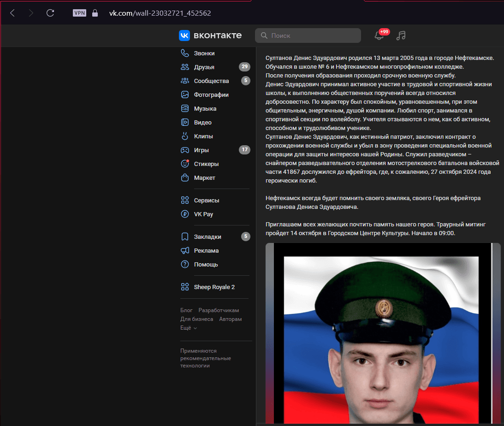Launch Sheep Royale 2 from sidebar
Image resolution: width=504 pixels, height=426 pixels.
coord(214,287)
